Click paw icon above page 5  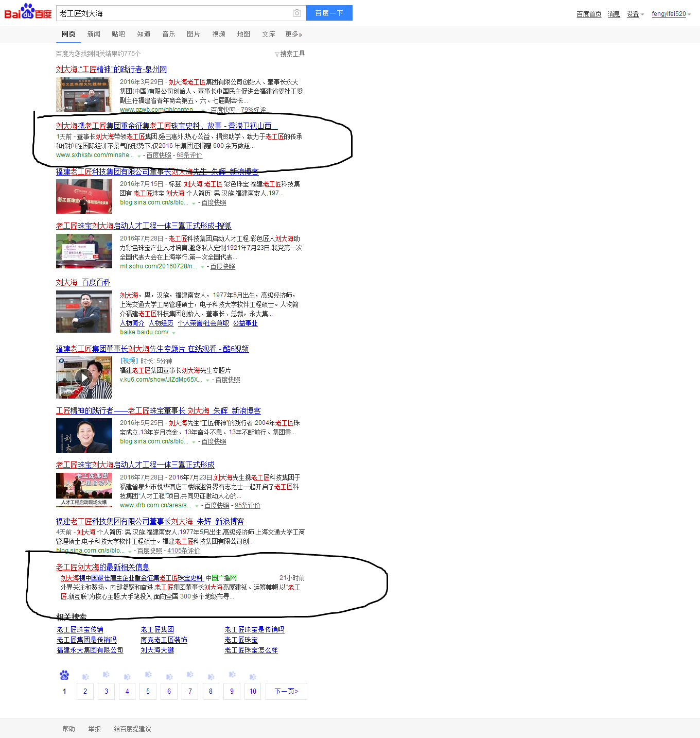point(148,674)
